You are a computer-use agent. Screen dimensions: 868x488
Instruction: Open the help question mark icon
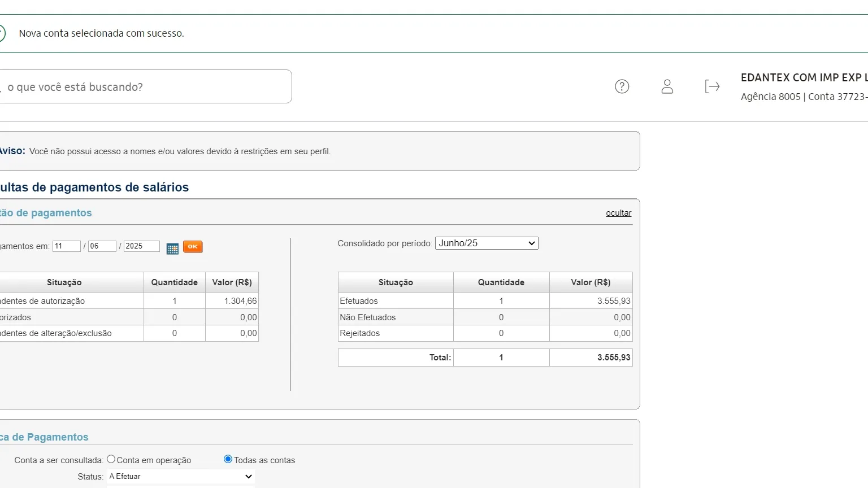point(622,86)
